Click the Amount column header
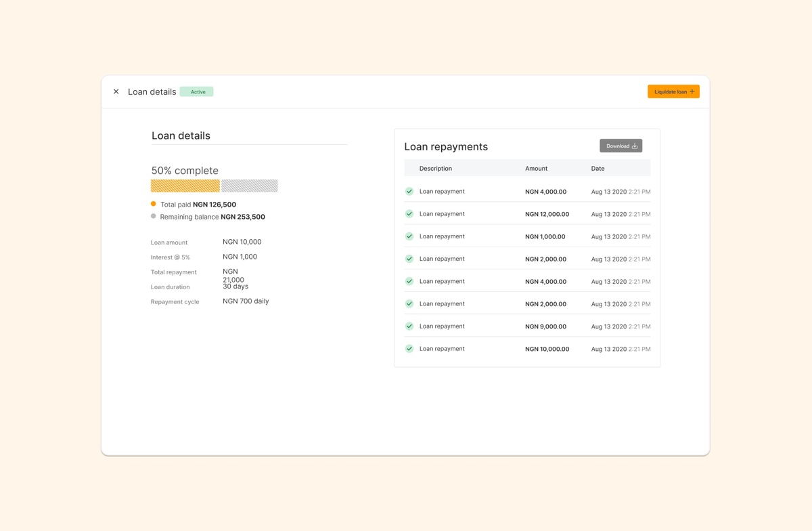 [x=537, y=168]
